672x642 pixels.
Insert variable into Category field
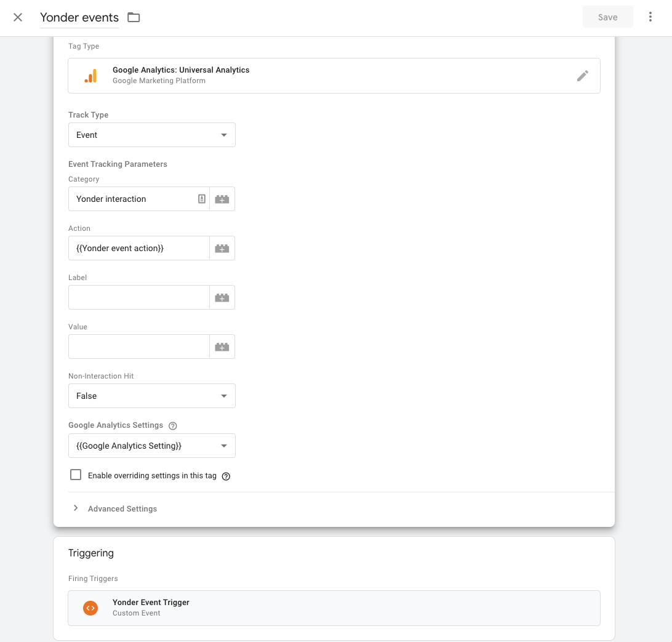coord(222,199)
